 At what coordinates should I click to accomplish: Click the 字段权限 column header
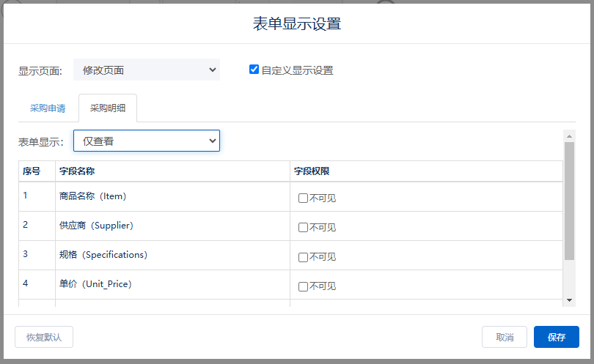[x=426, y=171]
